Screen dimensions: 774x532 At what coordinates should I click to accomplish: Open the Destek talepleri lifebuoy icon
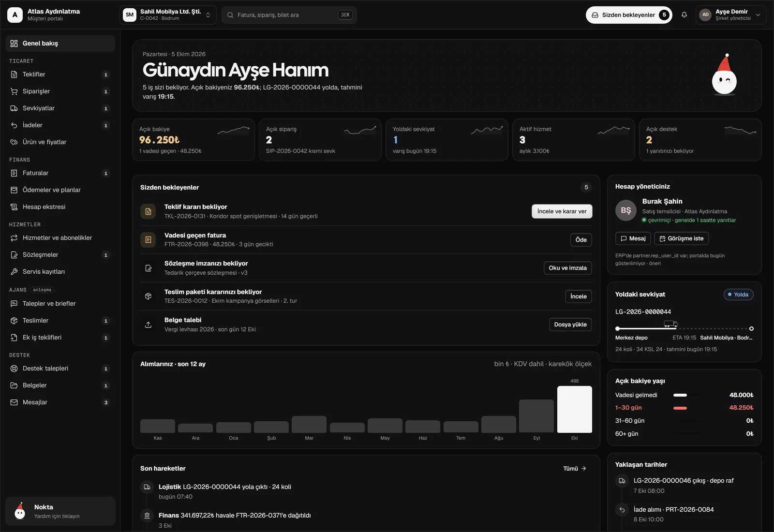[x=14, y=369]
